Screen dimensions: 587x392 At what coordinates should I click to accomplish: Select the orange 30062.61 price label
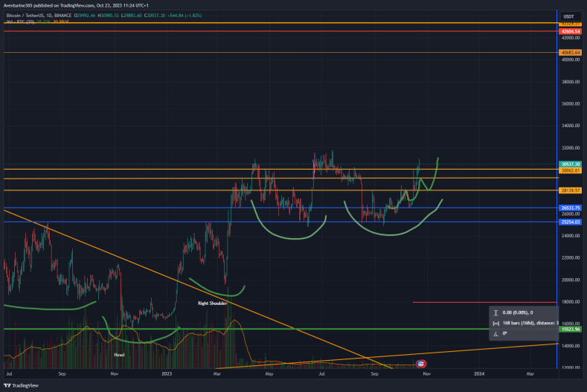click(571, 170)
